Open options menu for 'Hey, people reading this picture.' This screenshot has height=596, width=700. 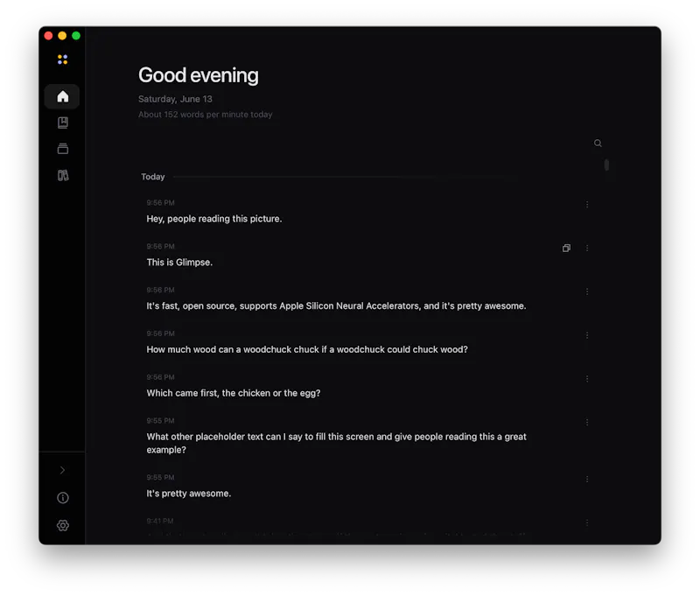click(x=587, y=205)
